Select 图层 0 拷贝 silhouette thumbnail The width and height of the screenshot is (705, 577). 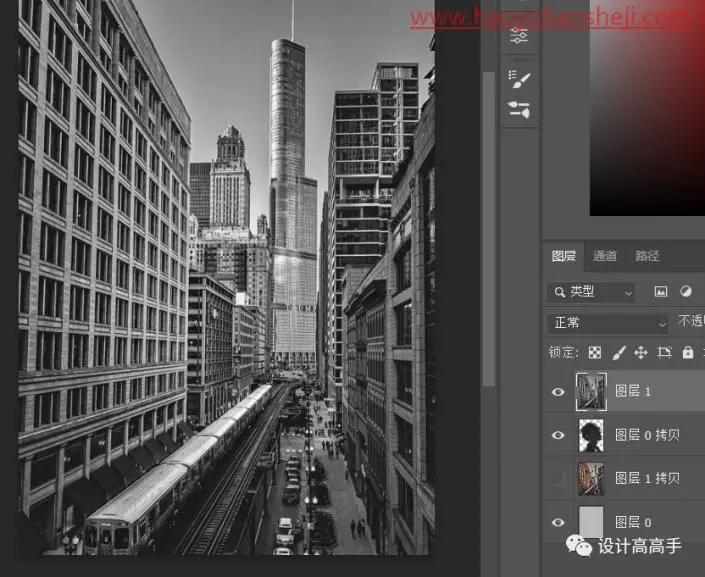point(591,435)
